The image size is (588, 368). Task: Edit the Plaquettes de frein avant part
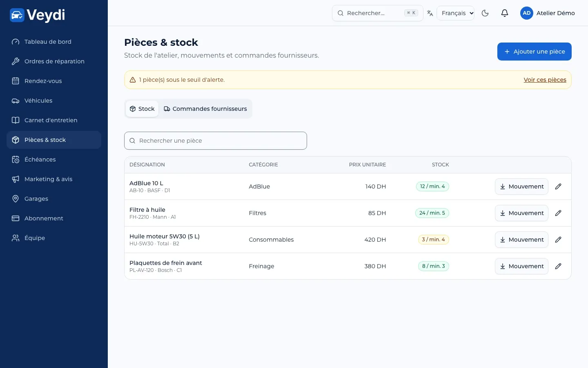coord(558,266)
